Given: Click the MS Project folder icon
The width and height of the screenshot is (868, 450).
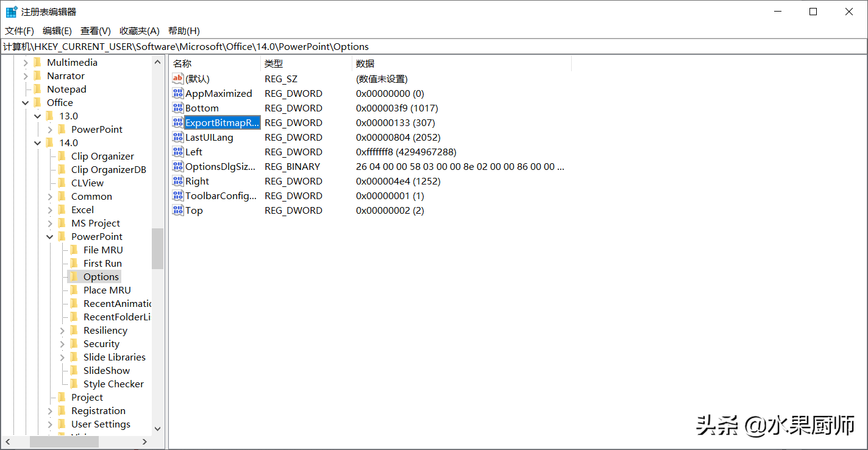Looking at the screenshot, I should (62, 223).
